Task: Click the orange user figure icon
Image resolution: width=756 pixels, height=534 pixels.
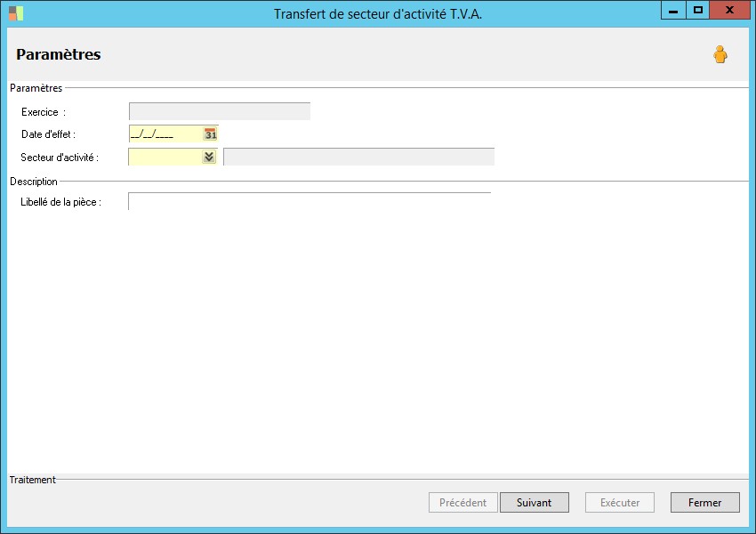Action: tap(720, 54)
